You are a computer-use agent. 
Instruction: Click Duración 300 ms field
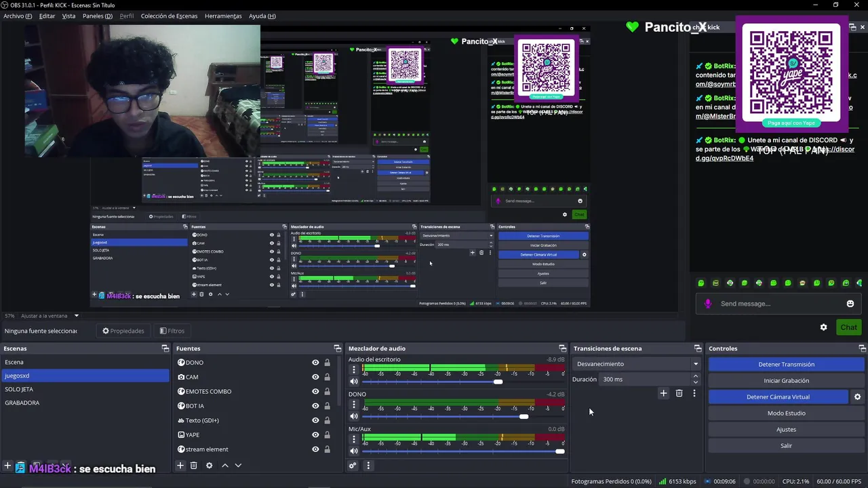point(650,379)
